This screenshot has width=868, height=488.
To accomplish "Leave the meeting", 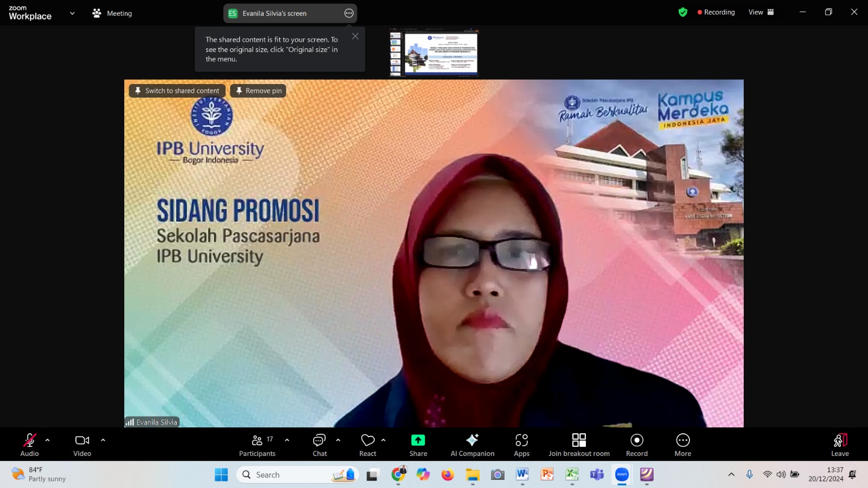I will tap(840, 445).
